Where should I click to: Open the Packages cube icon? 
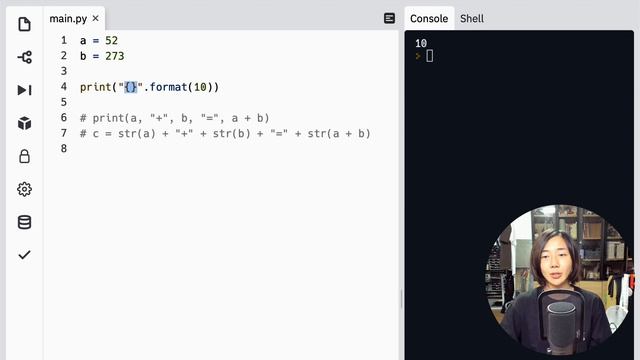[x=24, y=123]
